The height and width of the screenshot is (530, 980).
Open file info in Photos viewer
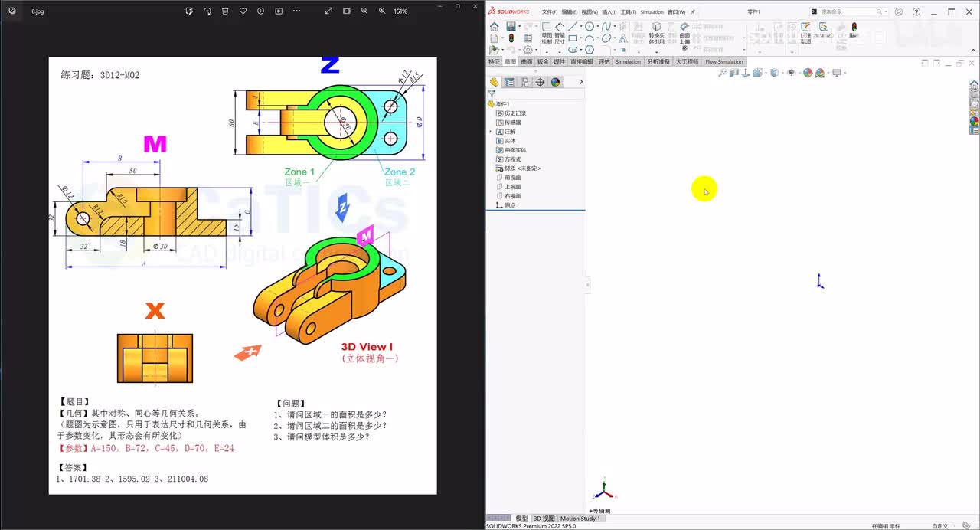(x=260, y=11)
